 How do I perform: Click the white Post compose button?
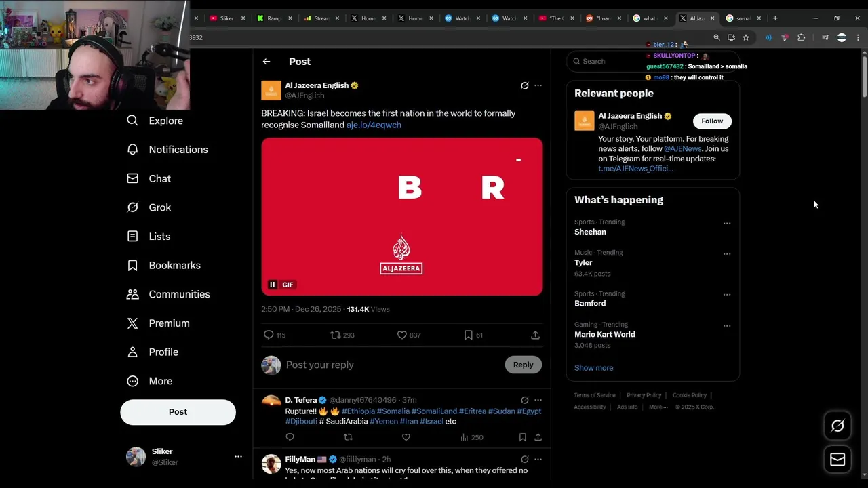coord(178,412)
